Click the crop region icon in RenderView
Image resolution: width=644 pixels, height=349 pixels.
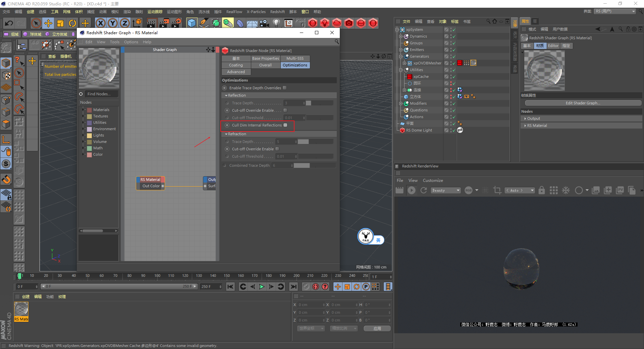pyautogui.click(x=497, y=190)
